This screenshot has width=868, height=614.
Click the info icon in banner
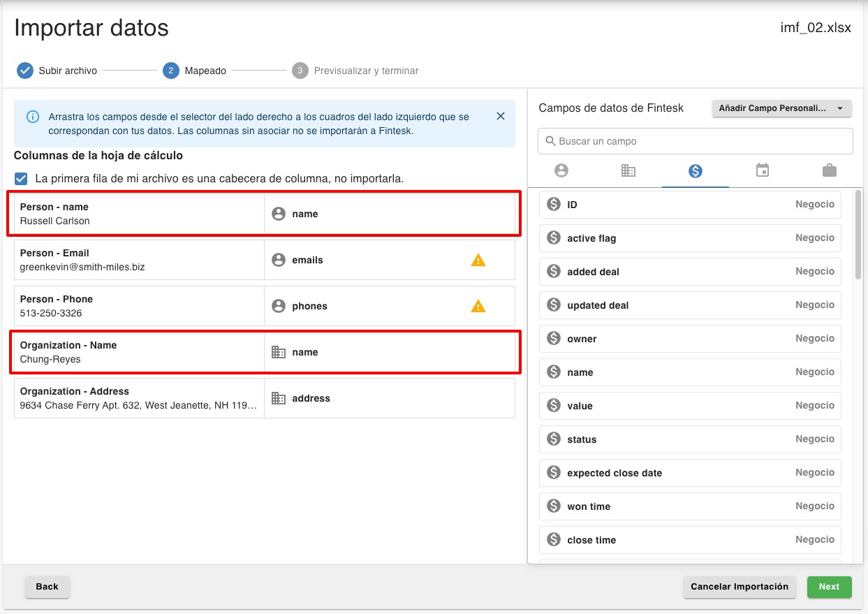32,117
